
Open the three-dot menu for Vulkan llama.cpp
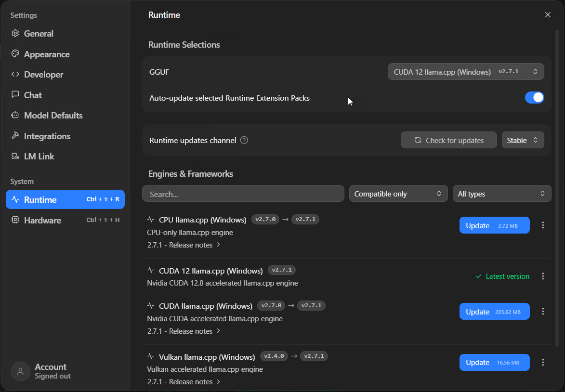(543, 362)
